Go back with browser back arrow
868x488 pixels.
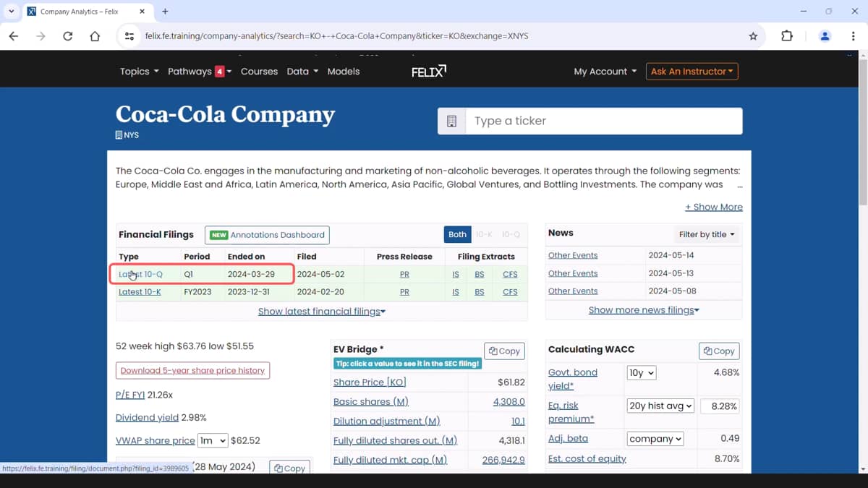click(x=14, y=36)
